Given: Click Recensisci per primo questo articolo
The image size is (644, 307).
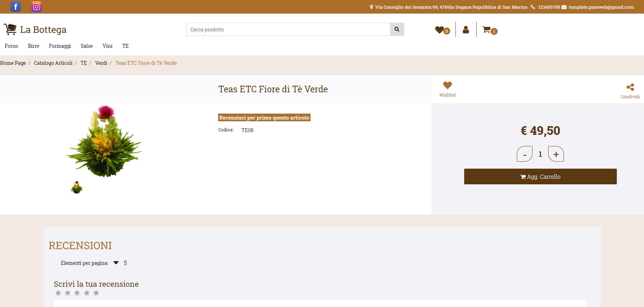Looking at the screenshot, I should click(264, 118).
